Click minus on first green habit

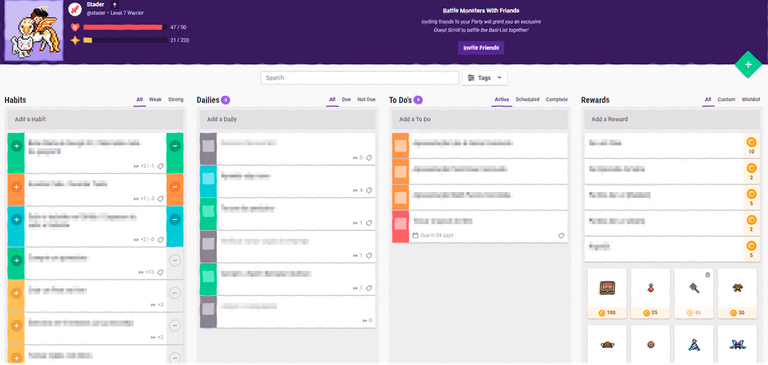tap(175, 146)
